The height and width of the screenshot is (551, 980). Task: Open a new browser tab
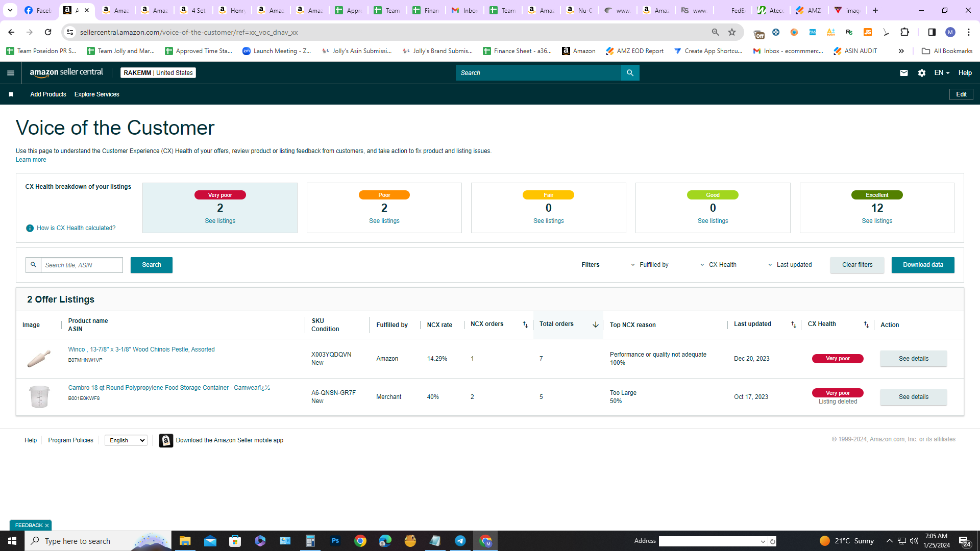[x=875, y=10]
